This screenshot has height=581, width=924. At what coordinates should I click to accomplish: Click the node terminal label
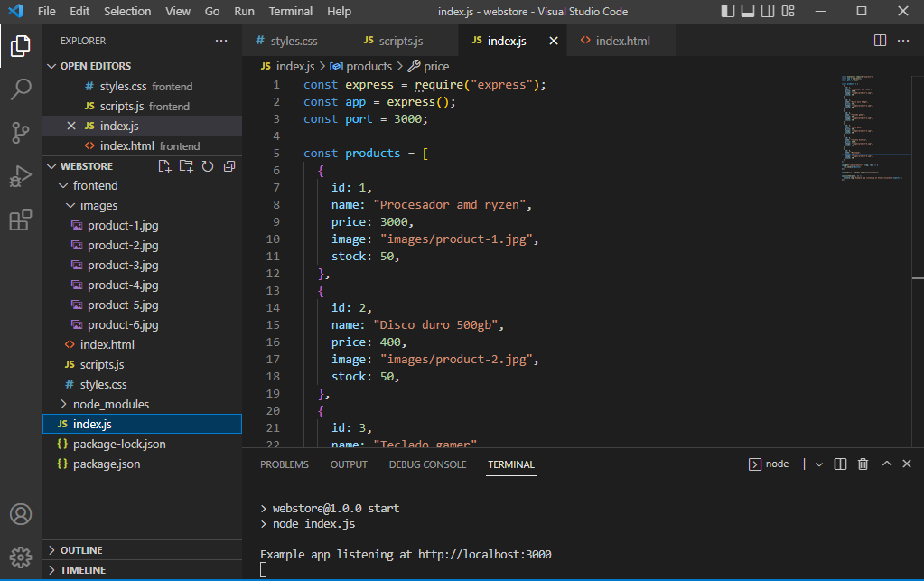pyautogui.click(x=777, y=464)
